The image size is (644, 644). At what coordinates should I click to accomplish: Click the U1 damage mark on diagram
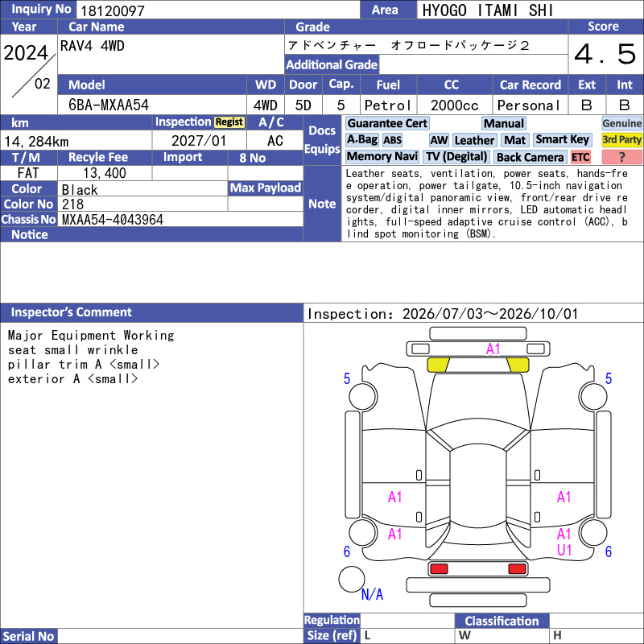tap(564, 550)
